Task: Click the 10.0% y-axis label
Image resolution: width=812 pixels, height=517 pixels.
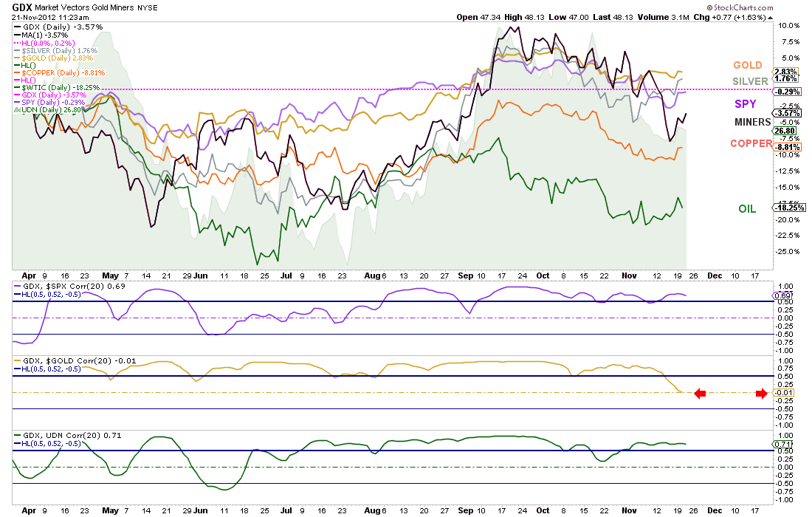Action: [x=788, y=25]
